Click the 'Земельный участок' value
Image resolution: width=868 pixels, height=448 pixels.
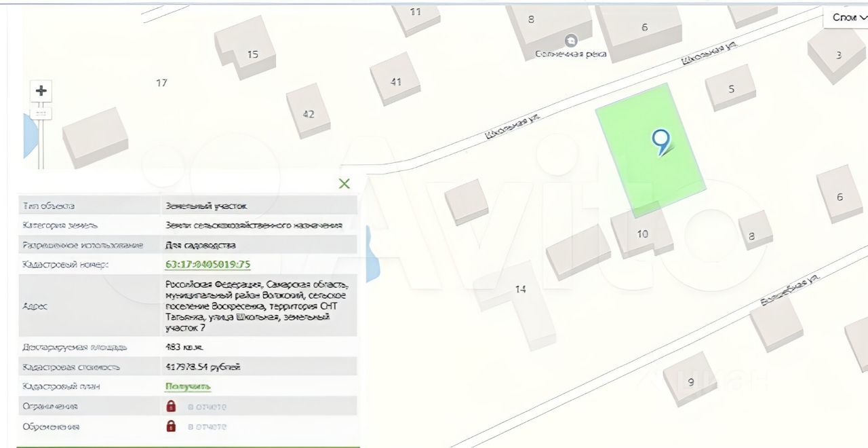[x=207, y=205]
